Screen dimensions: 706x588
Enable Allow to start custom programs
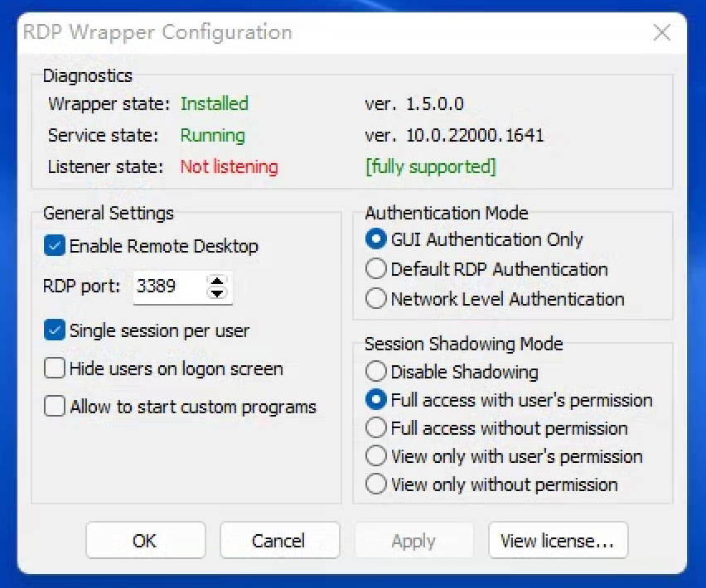point(54,407)
